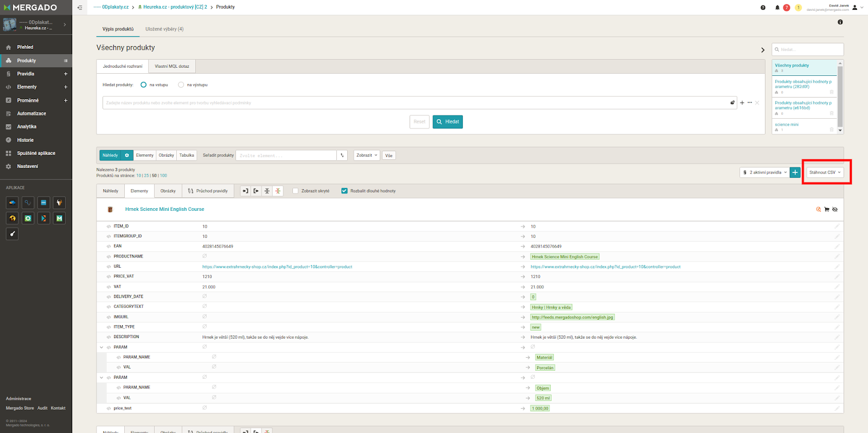
Task: Open 'Historie' in the sidebar menu
Action: pyautogui.click(x=25, y=140)
